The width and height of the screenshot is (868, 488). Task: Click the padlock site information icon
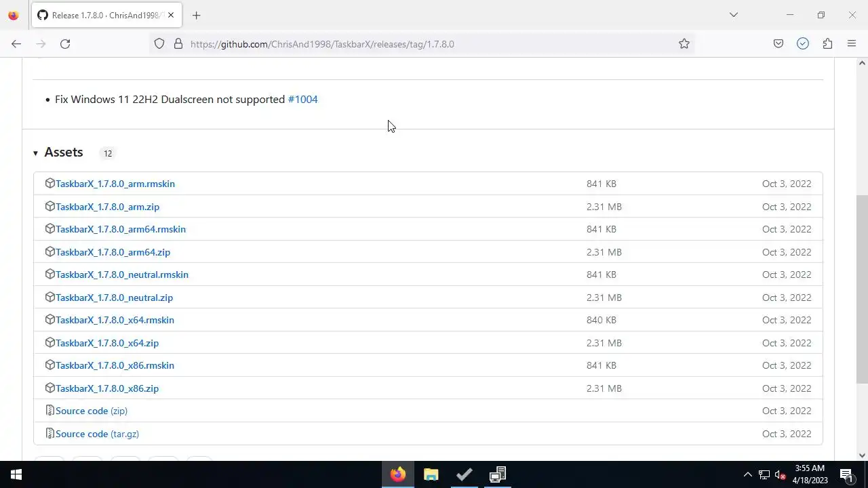click(x=178, y=44)
